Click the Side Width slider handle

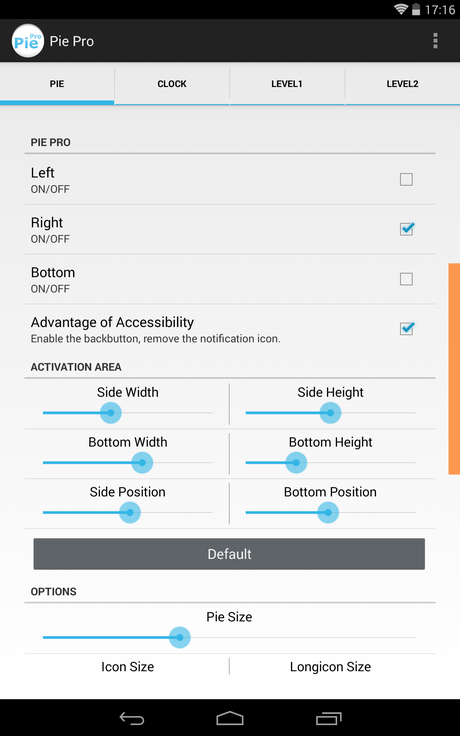tap(111, 413)
